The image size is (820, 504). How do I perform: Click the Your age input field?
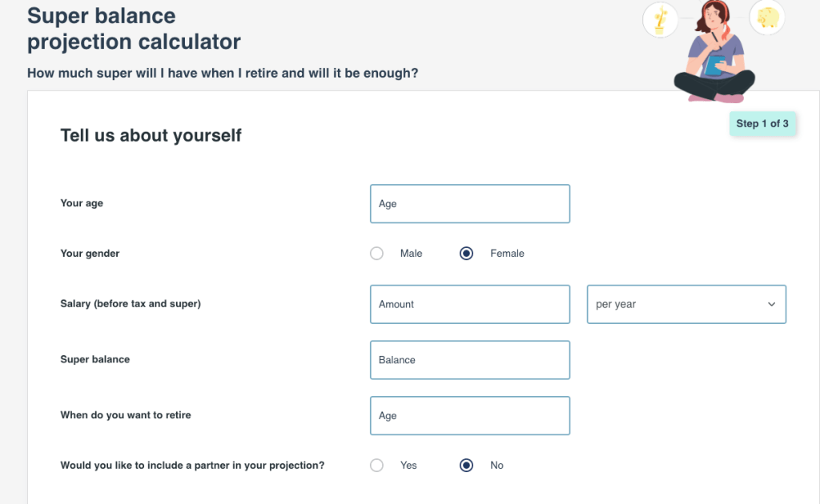pos(469,204)
